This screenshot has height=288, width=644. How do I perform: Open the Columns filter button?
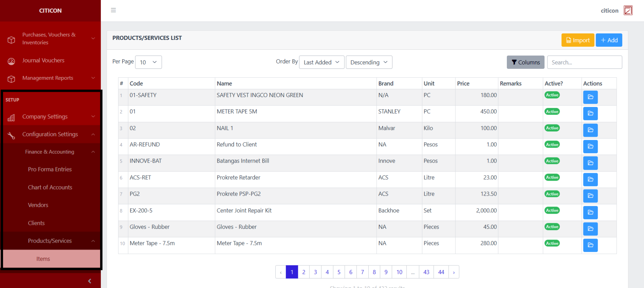click(x=526, y=62)
